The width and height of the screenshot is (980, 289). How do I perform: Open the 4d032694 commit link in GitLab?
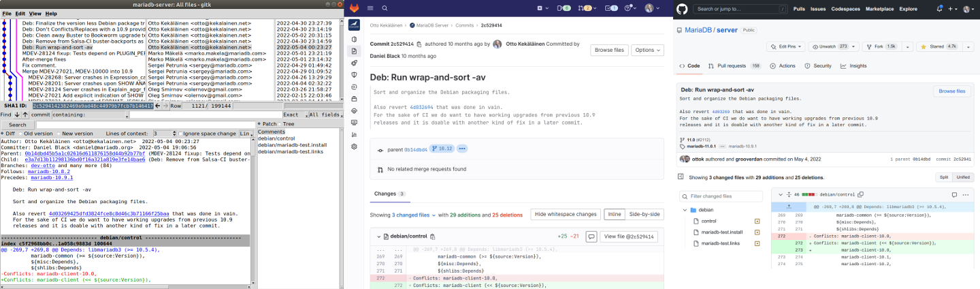pyautogui.click(x=421, y=108)
